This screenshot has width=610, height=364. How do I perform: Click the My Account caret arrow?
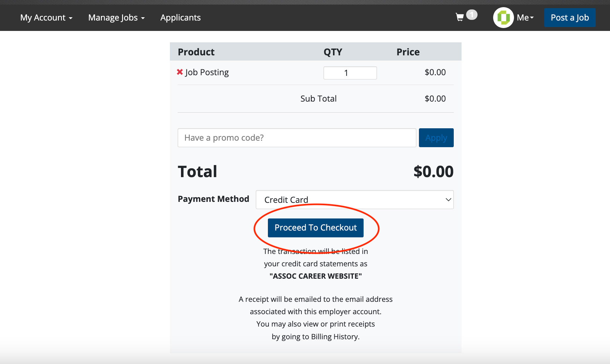tap(71, 18)
